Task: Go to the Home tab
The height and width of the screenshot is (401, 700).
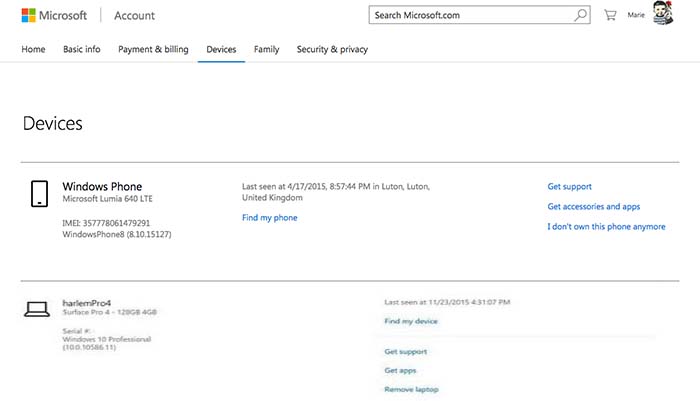Action: point(33,49)
